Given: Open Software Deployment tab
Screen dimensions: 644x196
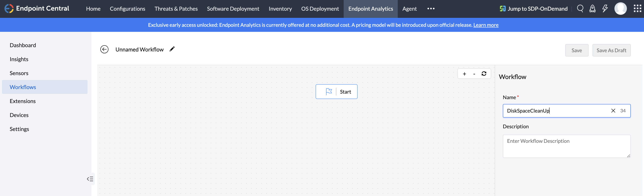Looking at the screenshot, I should tap(233, 9).
